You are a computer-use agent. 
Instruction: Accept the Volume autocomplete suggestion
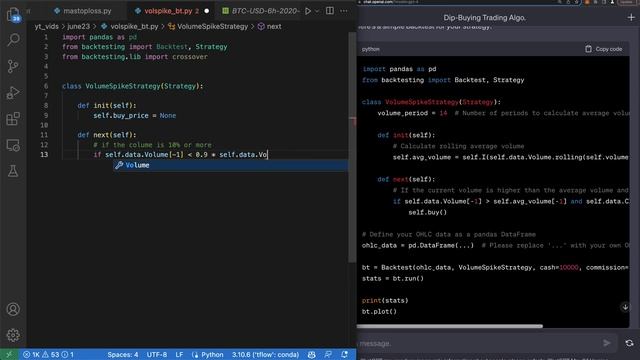point(231,165)
